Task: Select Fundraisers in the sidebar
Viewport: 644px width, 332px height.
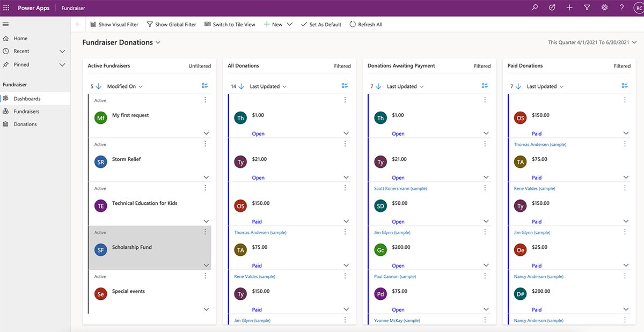Action: (x=26, y=112)
